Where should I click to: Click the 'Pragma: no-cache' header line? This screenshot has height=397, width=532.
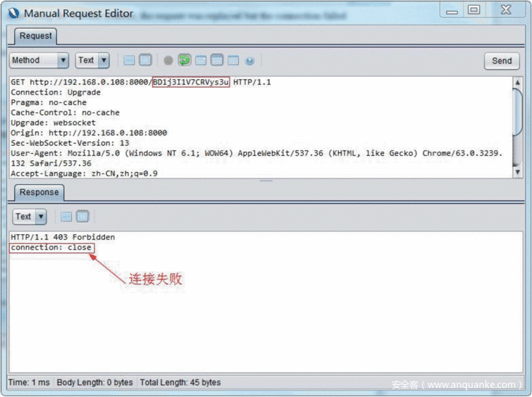pos(49,102)
